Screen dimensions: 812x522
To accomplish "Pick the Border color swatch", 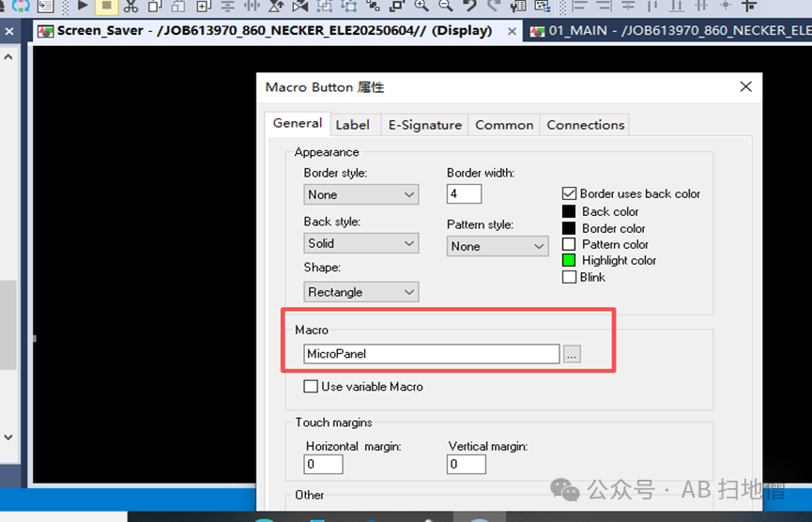I will point(569,228).
